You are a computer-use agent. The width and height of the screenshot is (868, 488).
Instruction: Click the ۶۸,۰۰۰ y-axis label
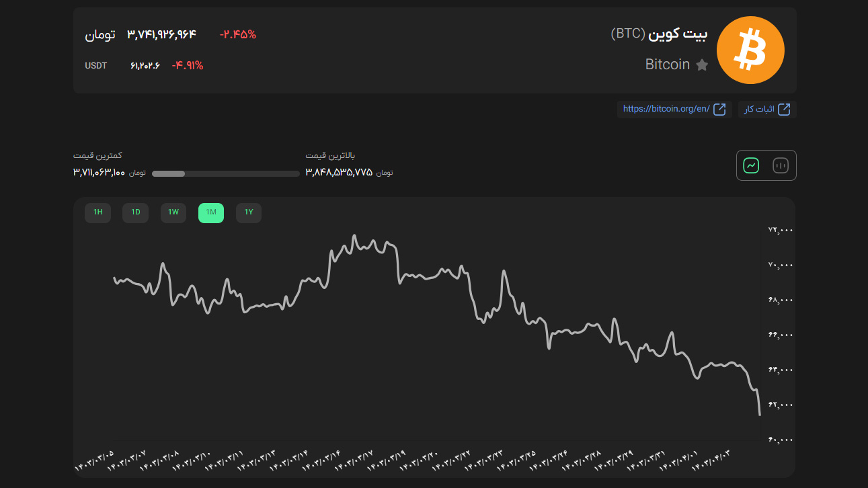[781, 300]
